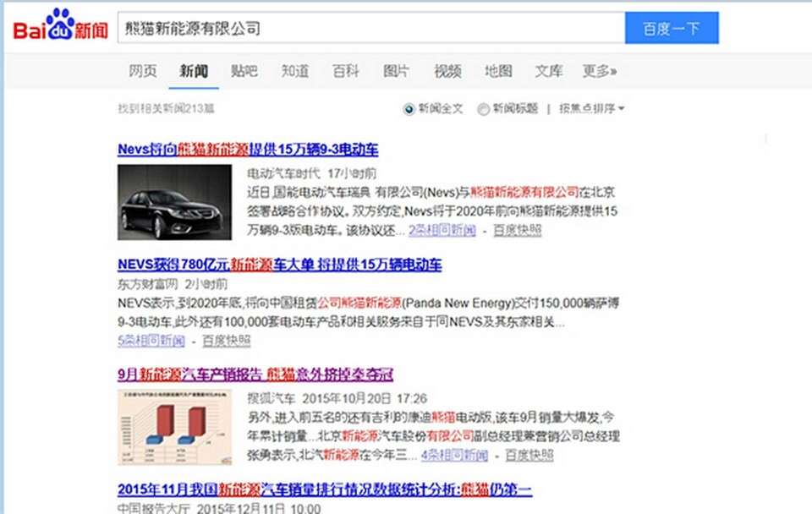
Task: Click source text 东方财富网 2小时前
Action: [x=173, y=284]
